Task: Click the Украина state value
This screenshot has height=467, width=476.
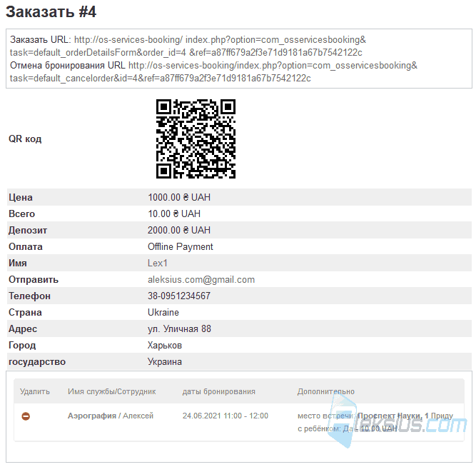Action: 165,362
